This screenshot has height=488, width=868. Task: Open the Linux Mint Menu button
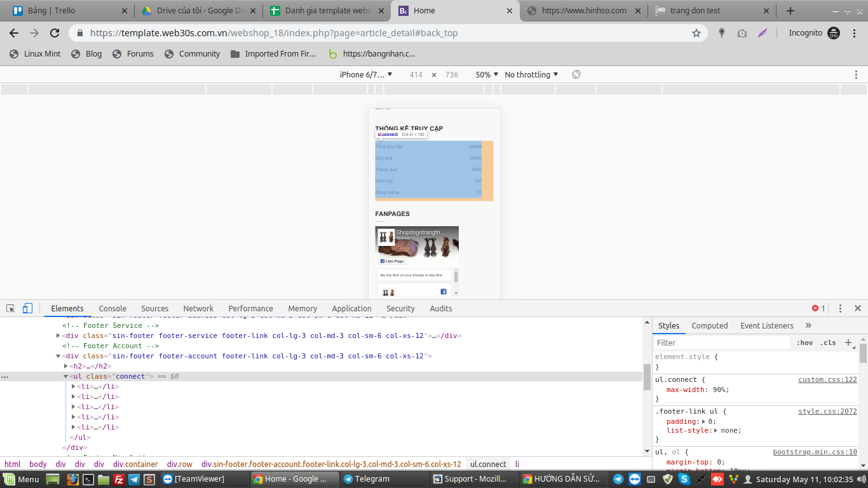(x=22, y=479)
